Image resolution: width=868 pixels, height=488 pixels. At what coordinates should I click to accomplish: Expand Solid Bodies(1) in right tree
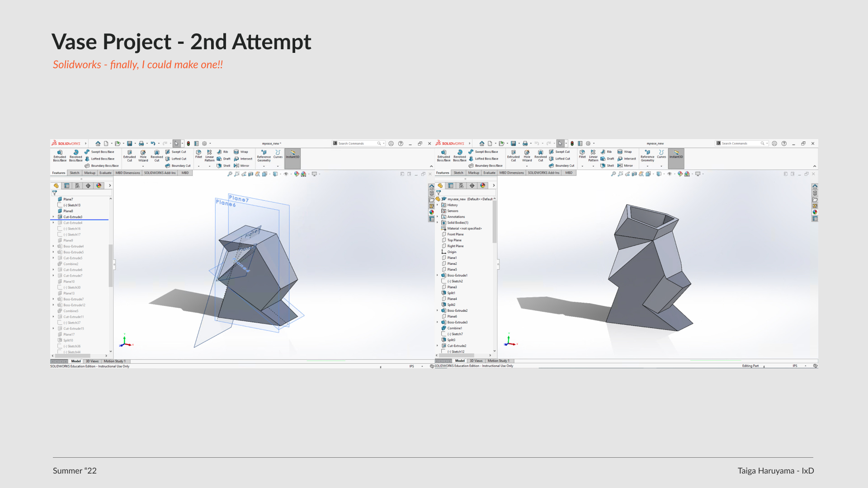tap(437, 223)
